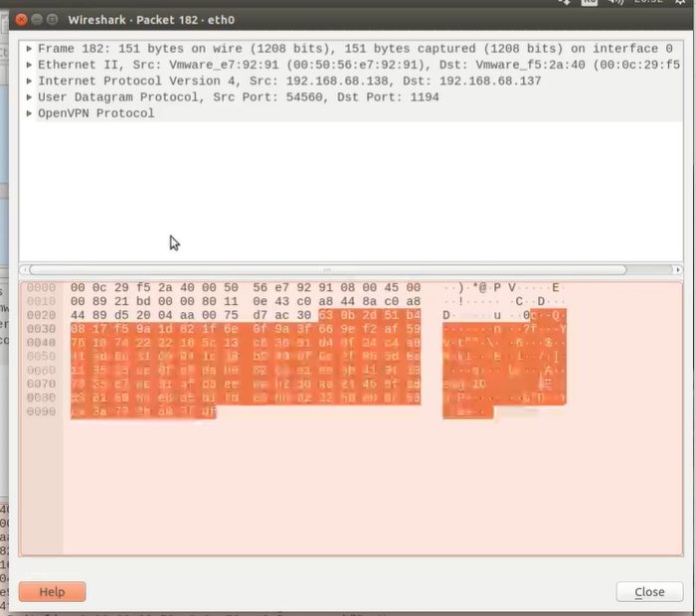Click the ASCII text of row 0030
Screen dimensions: 696x616
pyautogui.click(x=504, y=329)
